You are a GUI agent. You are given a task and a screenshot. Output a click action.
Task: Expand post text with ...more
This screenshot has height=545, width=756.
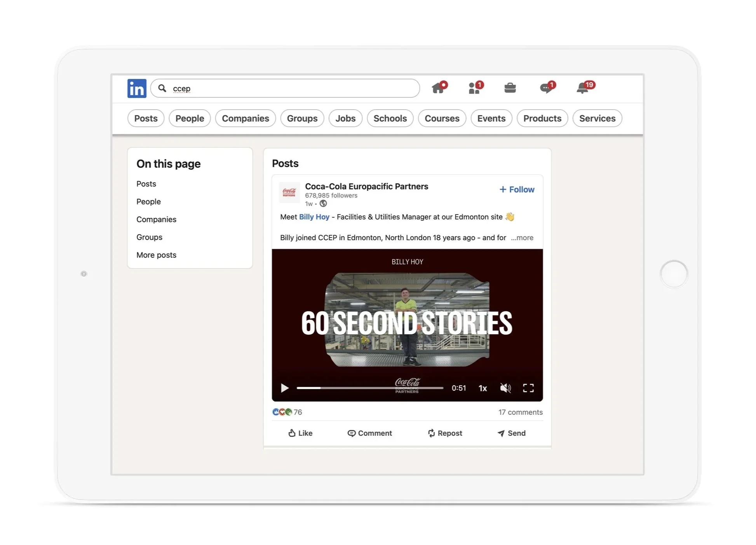pyautogui.click(x=522, y=238)
